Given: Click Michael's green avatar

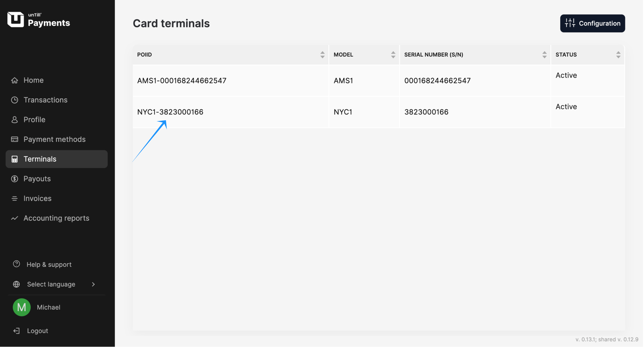Looking at the screenshot, I should click(x=21, y=307).
